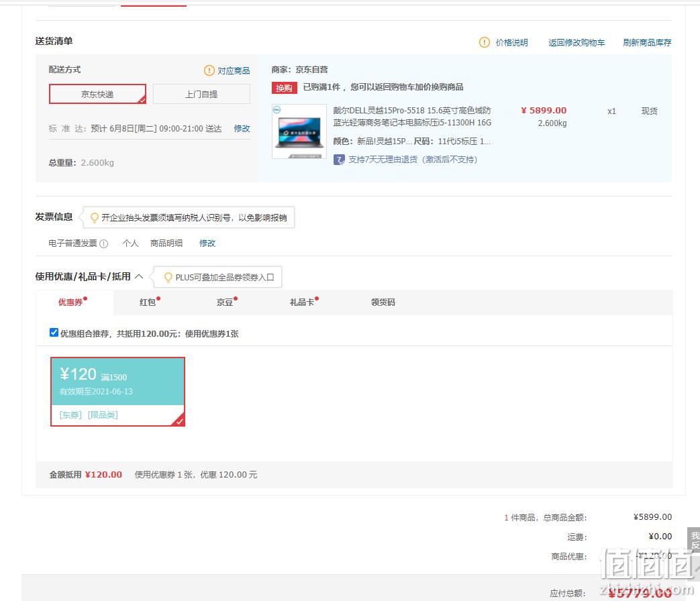
Task: Choose 上门自提 pickup option
Action: click(x=201, y=94)
